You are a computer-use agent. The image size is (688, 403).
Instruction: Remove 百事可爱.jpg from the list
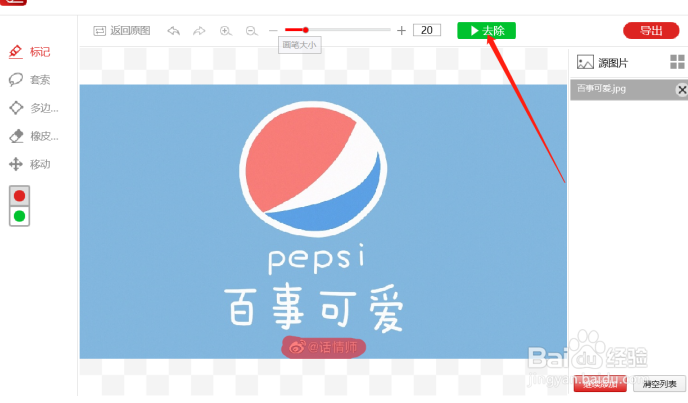682,90
